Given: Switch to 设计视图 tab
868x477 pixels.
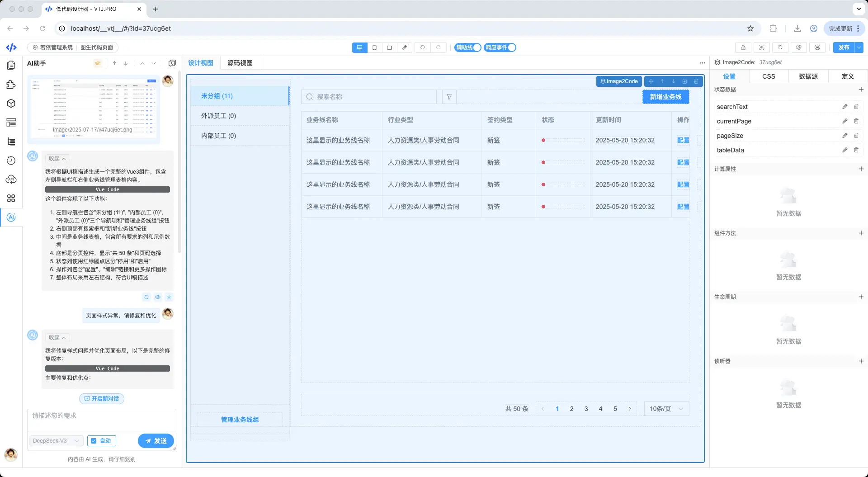Looking at the screenshot, I should [201, 63].
